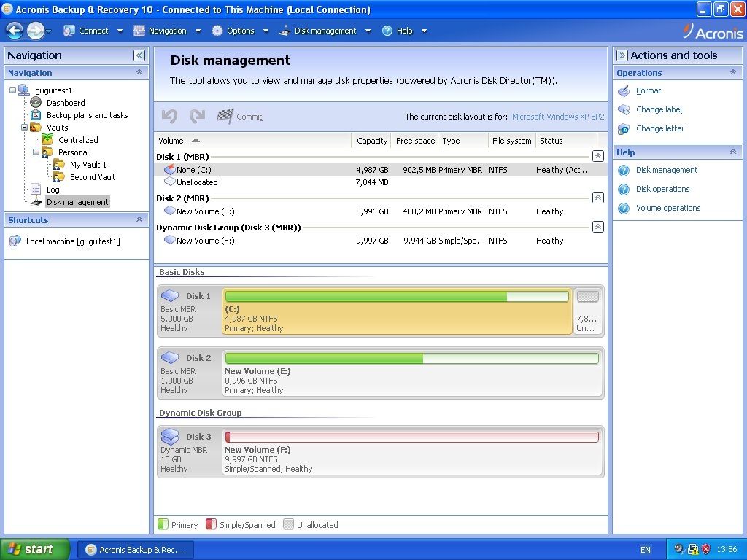Sort by the Capacity column header
This screenshot has height=560, width=747.
click(x=371, y=141)
